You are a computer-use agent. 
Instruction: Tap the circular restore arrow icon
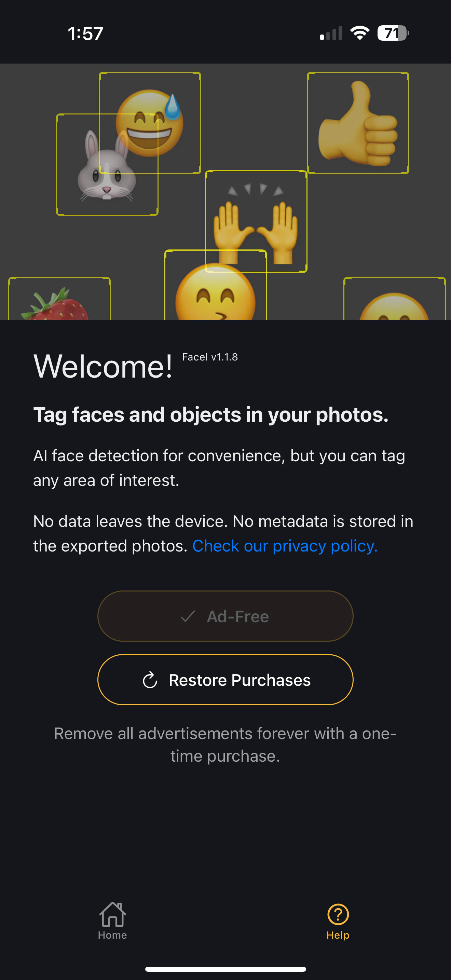click(150, 680)
